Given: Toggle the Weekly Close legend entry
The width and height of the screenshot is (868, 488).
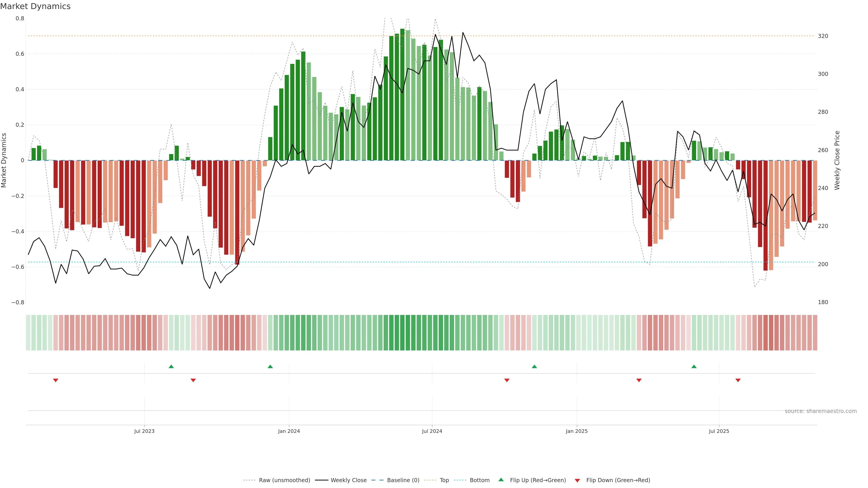Looking at the screenshot, I should (x=348, y=480).
